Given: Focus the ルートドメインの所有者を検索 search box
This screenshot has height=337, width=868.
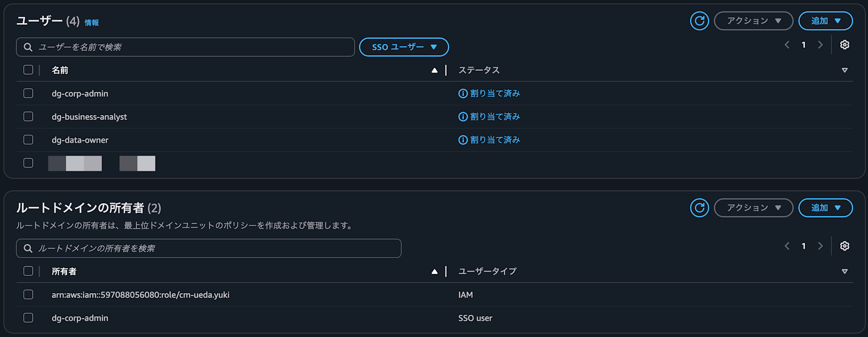Looking at the screenshot, I should point(209,248).
